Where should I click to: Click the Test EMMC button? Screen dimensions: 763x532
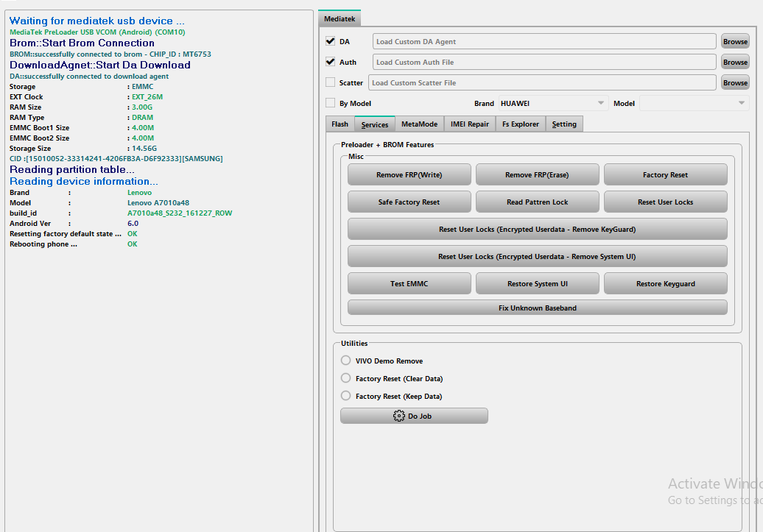click(x=409, y=283)
